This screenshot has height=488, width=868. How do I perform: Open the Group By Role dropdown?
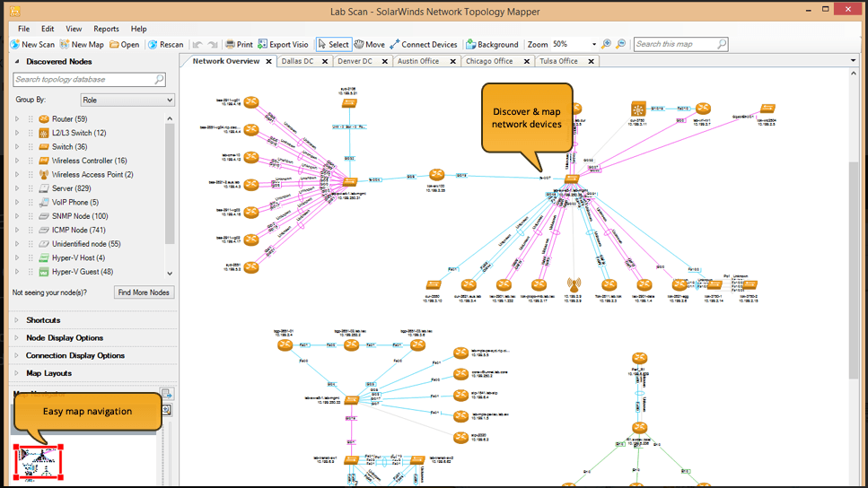pyautogui.click(x=127, y=100)
